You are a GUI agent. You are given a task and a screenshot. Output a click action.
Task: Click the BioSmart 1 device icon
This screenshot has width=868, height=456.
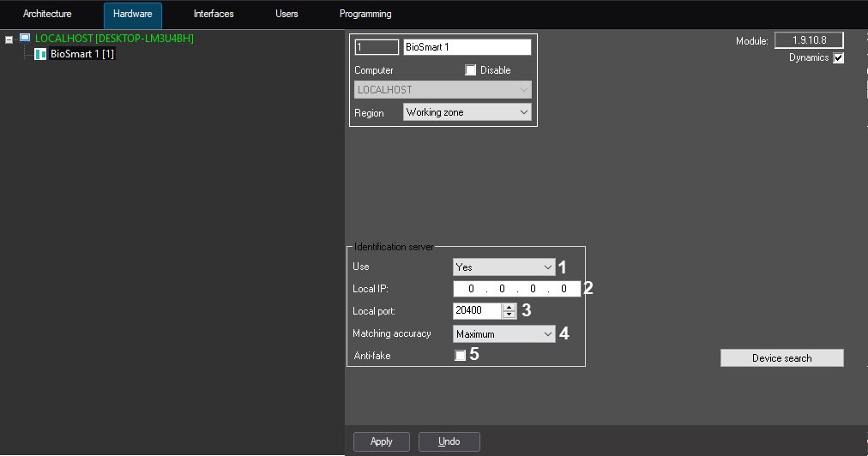(x=40, y=54)
